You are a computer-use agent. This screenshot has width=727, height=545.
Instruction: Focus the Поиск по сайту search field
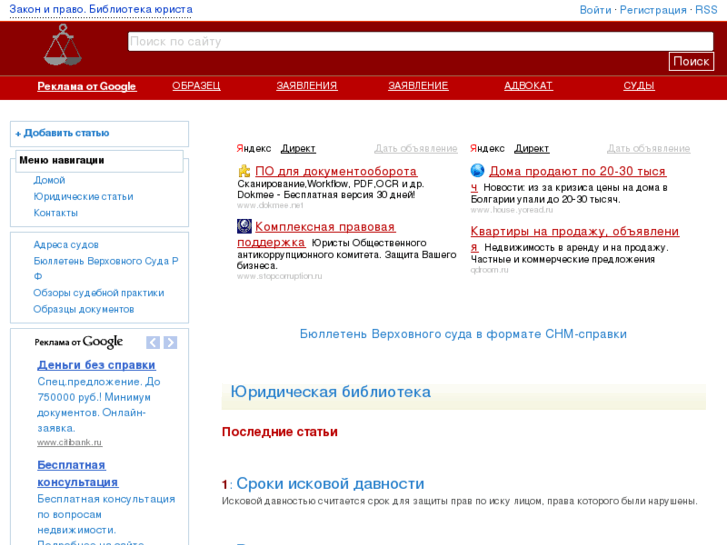pos(421,41)
